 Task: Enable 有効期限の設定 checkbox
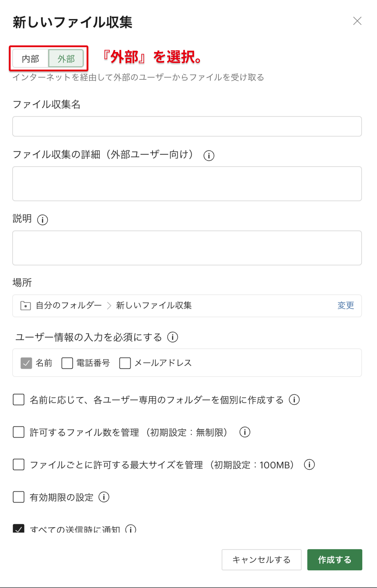coord(19,497)
